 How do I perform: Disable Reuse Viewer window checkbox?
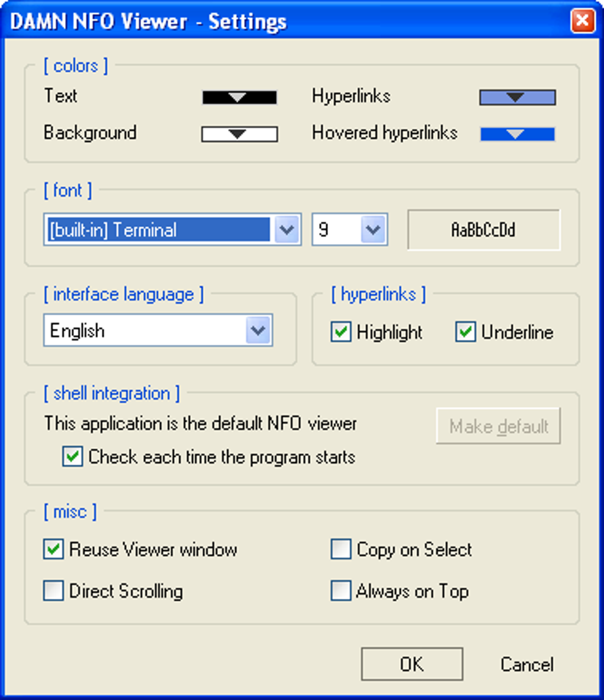point(53,549)
